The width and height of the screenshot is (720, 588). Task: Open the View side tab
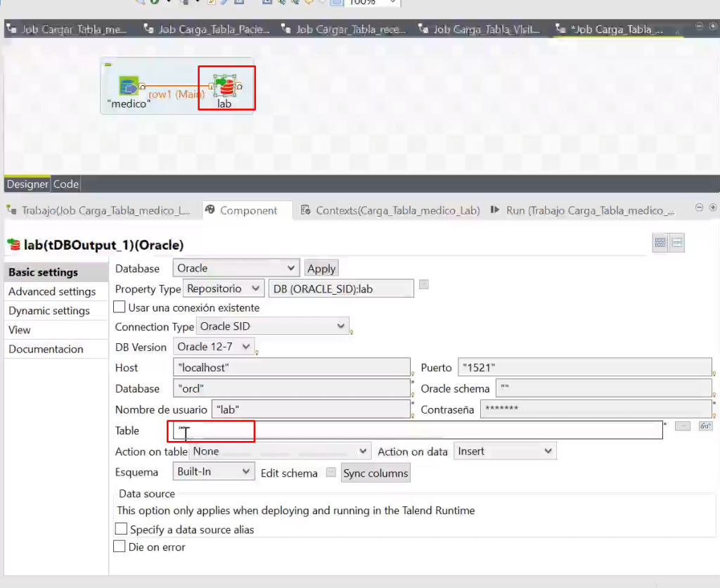(56, 331)
